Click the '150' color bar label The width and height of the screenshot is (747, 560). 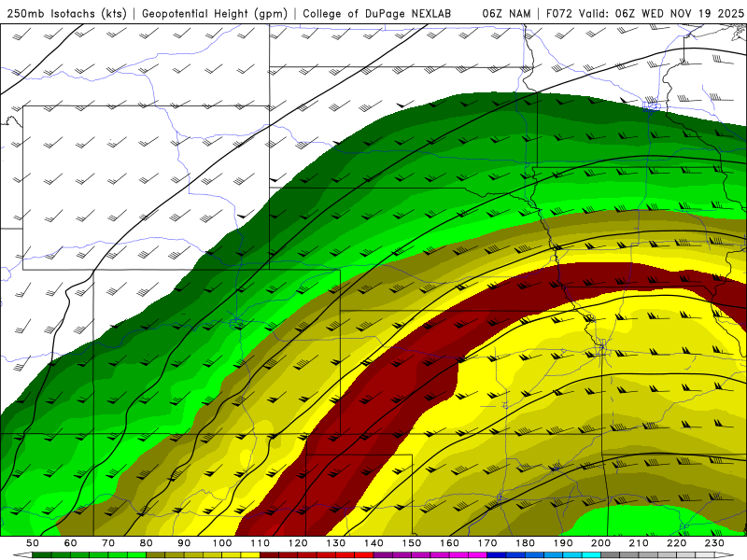412,543
